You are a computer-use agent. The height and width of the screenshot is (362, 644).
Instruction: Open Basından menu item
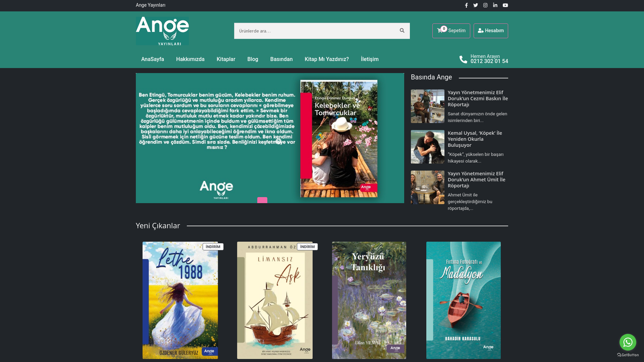[x=281, y=59]
